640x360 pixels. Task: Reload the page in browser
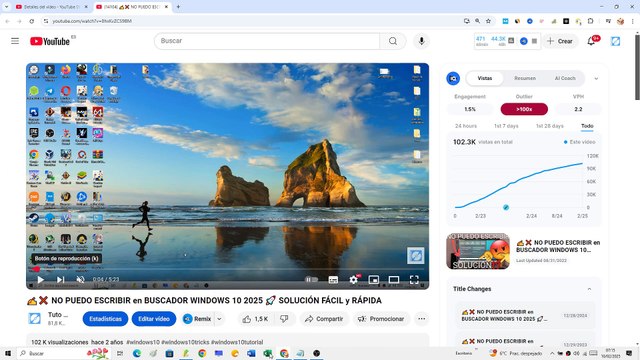[31, 21]
